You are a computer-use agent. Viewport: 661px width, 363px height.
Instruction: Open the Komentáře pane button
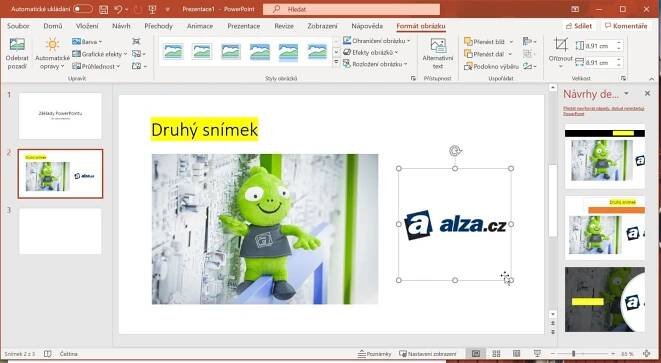[x=626, y=26]
